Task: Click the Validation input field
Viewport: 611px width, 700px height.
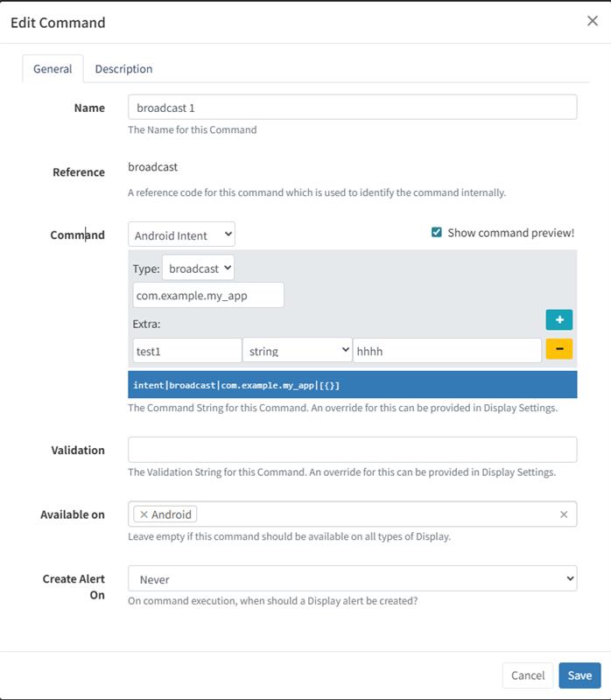Action: tap(352, 450)
